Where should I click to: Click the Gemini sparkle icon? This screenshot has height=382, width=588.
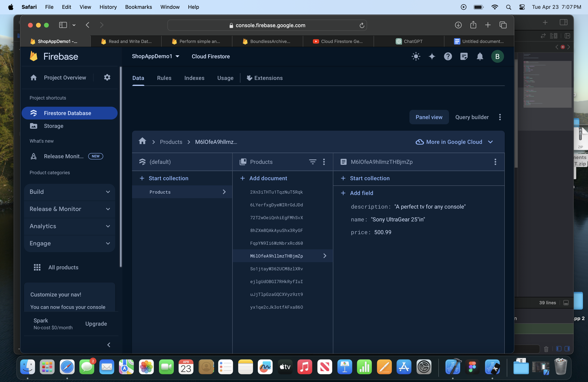[432, 56]
